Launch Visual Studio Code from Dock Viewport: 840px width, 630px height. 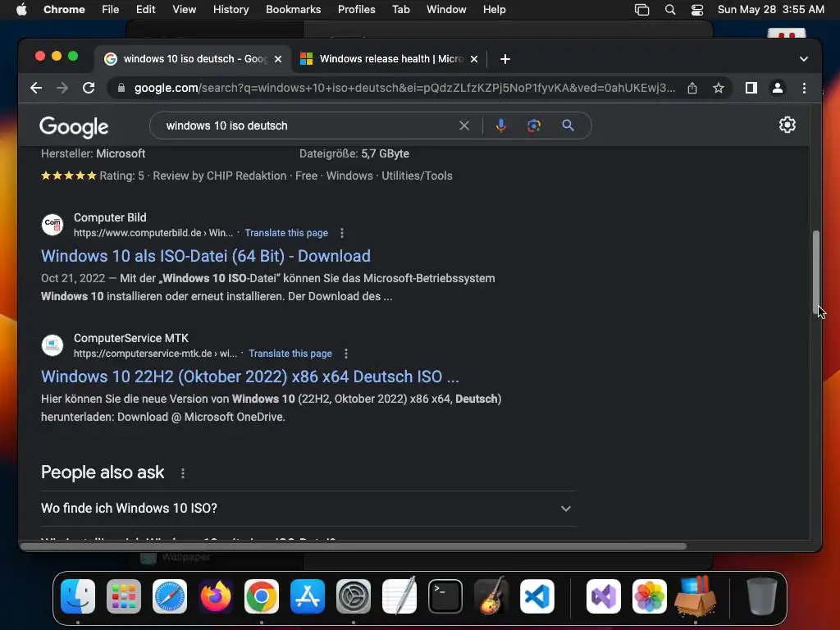coord(536,596)
